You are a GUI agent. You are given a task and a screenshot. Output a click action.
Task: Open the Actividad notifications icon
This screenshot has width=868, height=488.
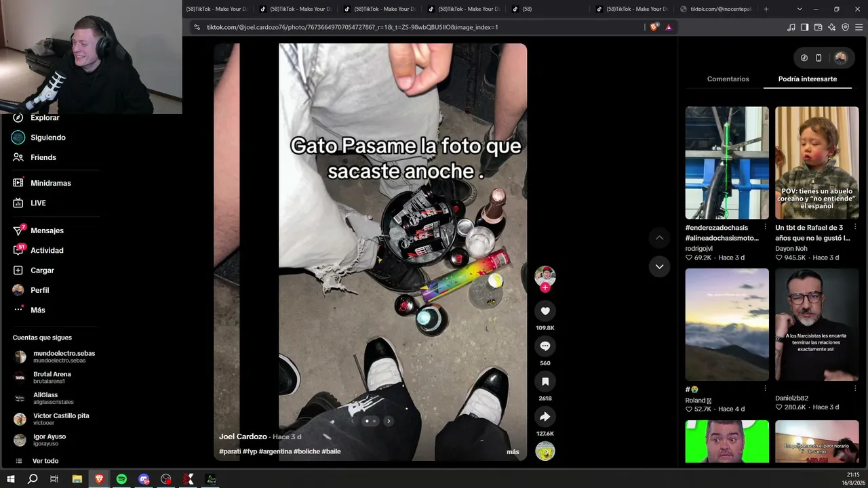(18, 250)
